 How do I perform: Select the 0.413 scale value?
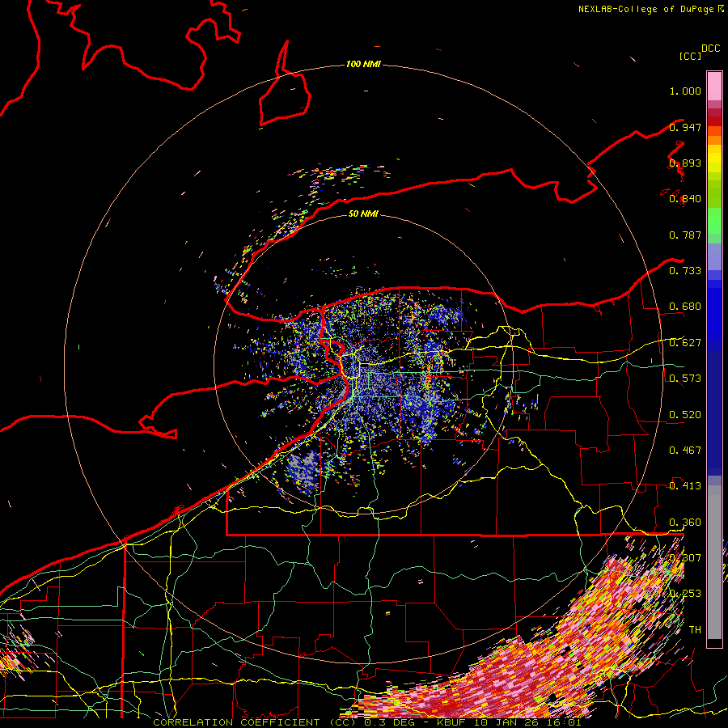(x=685, y=486)
